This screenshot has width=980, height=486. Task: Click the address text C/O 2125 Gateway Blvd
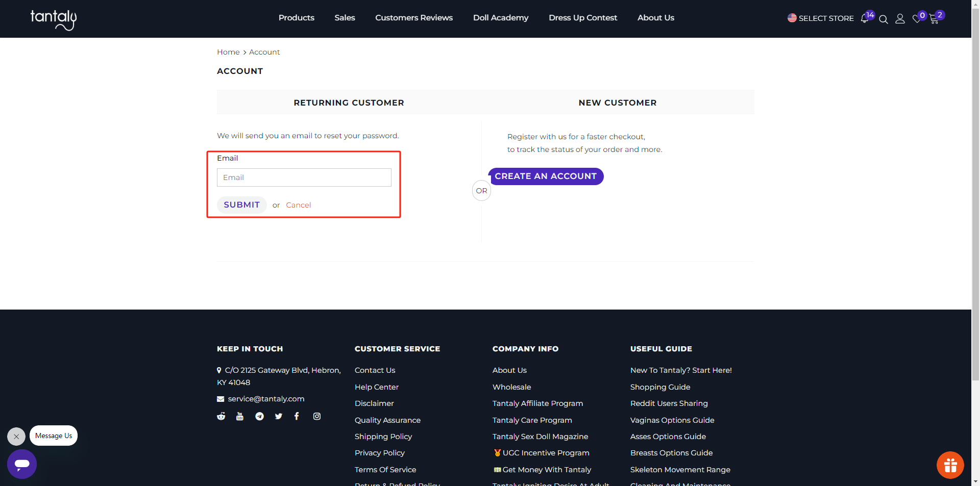(x=279, y=376)
